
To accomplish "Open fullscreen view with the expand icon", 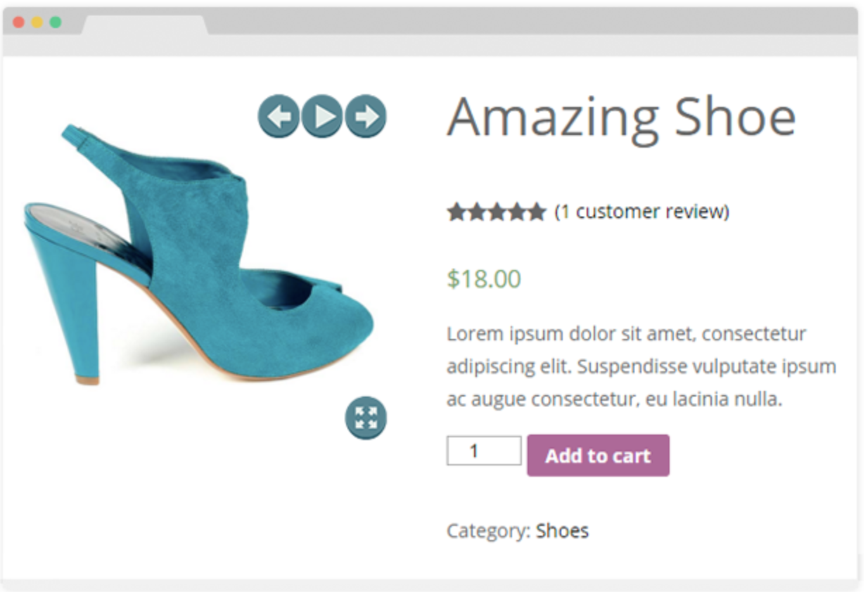I will point(366,418).
